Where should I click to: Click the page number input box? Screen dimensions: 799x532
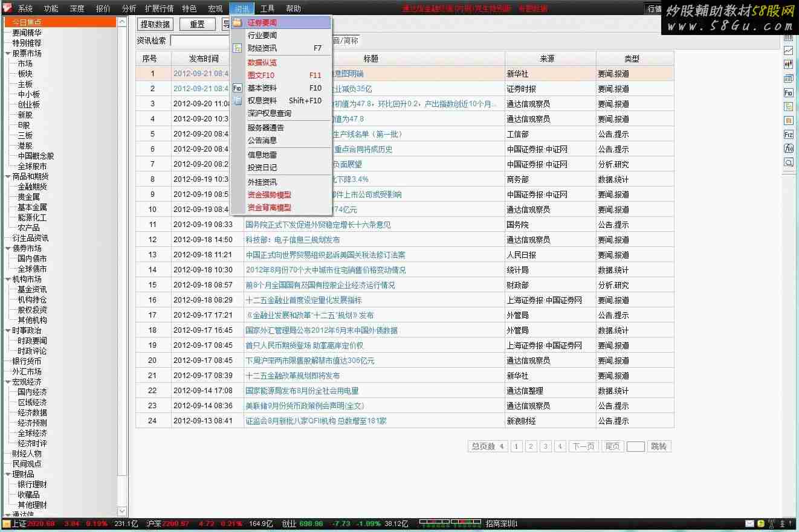tap(635, 446)
